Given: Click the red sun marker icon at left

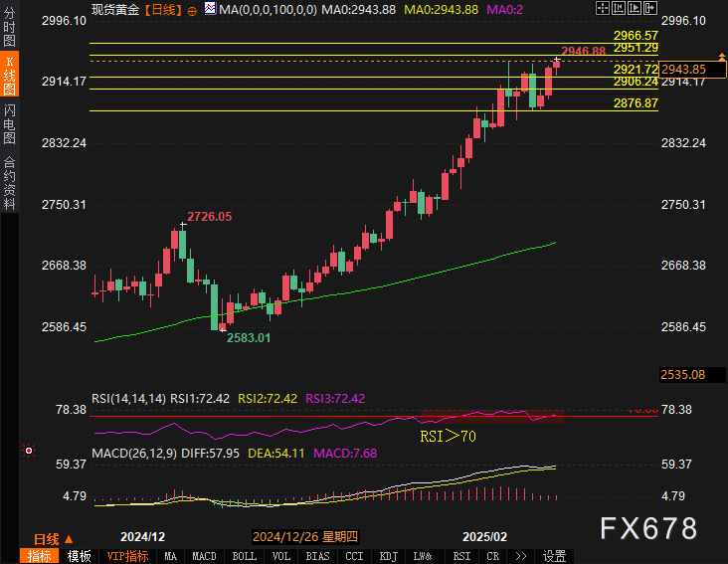Looking at the screenshot, I should (x=29, y=451).
